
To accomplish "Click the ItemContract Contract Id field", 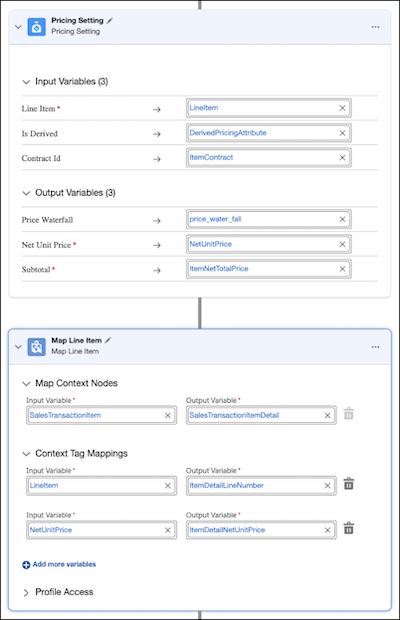I will coord(268,157).
